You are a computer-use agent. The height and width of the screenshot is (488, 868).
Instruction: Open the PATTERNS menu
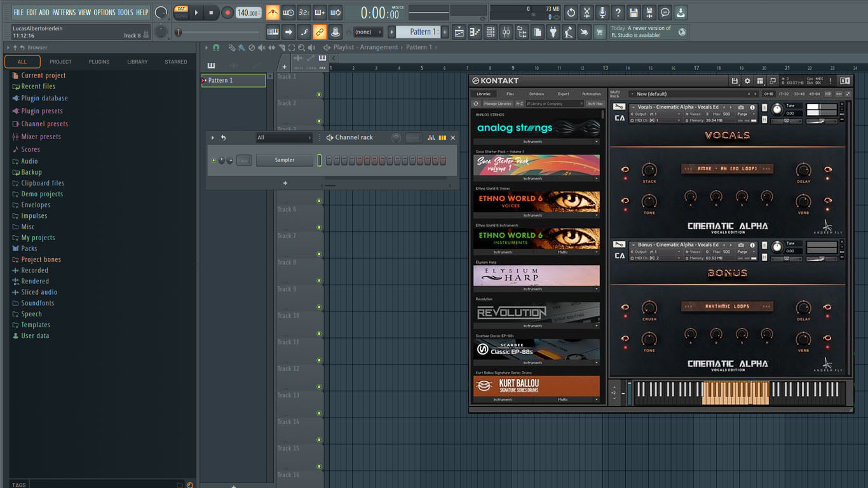pos(64,12)
